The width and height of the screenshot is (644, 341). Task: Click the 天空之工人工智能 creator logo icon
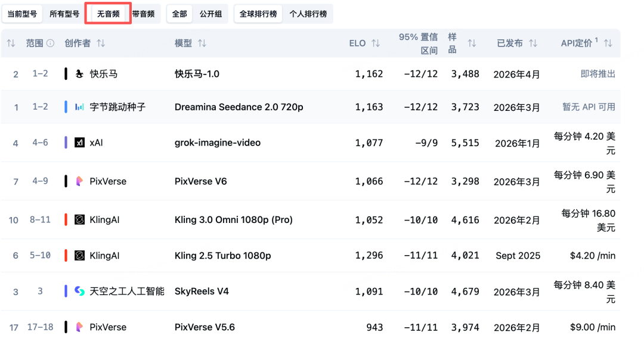[79, 291]
